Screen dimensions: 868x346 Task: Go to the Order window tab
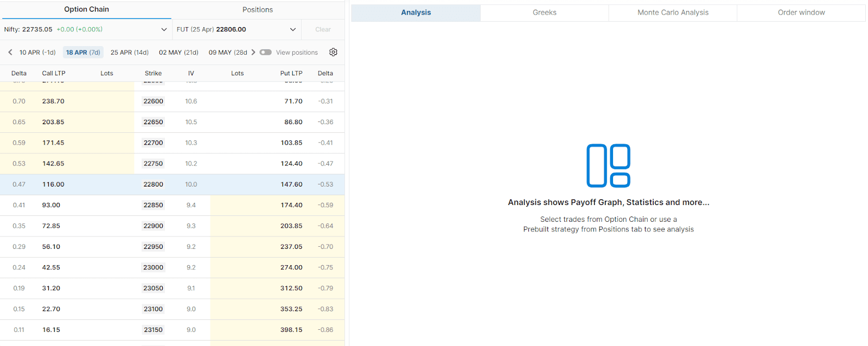click(x=801, y=12)
